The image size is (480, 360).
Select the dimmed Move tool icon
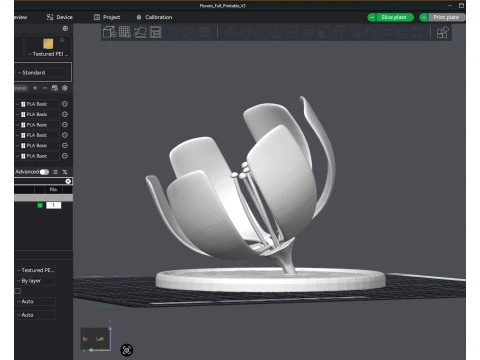[230, 32]
